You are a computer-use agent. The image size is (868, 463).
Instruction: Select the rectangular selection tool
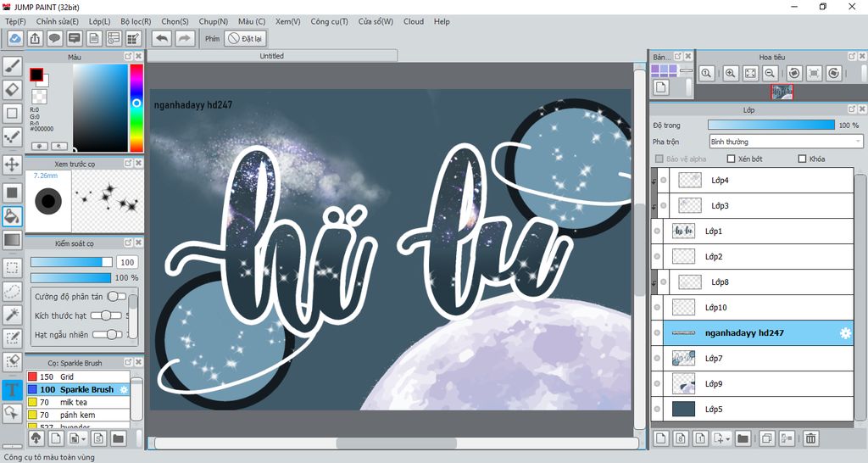[12, 267]
